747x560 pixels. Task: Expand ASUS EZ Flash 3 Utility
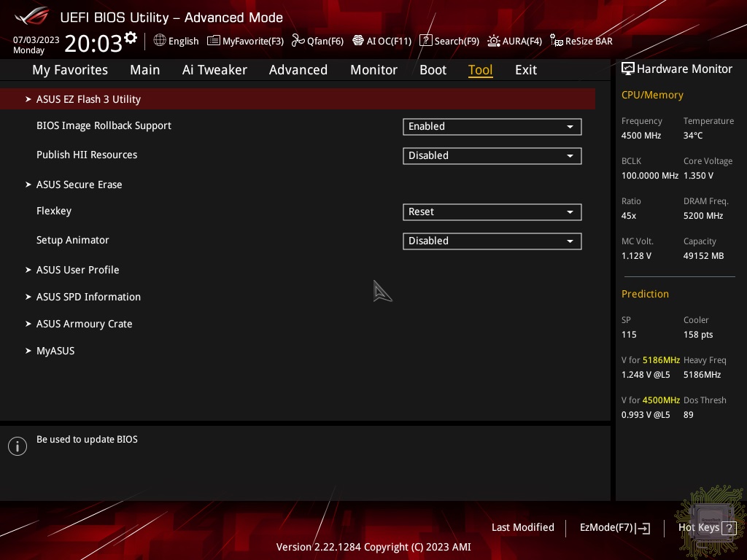click(x=88, y=99)
